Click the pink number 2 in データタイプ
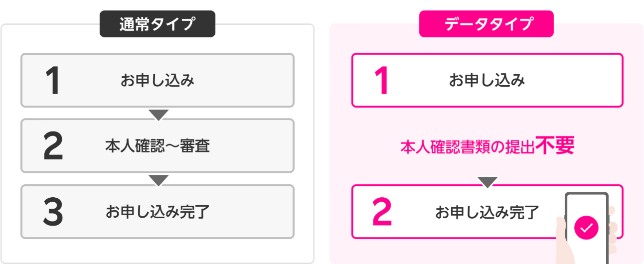Image resolution: width=644 pixels, height=264 pixels. coord(382,213)
